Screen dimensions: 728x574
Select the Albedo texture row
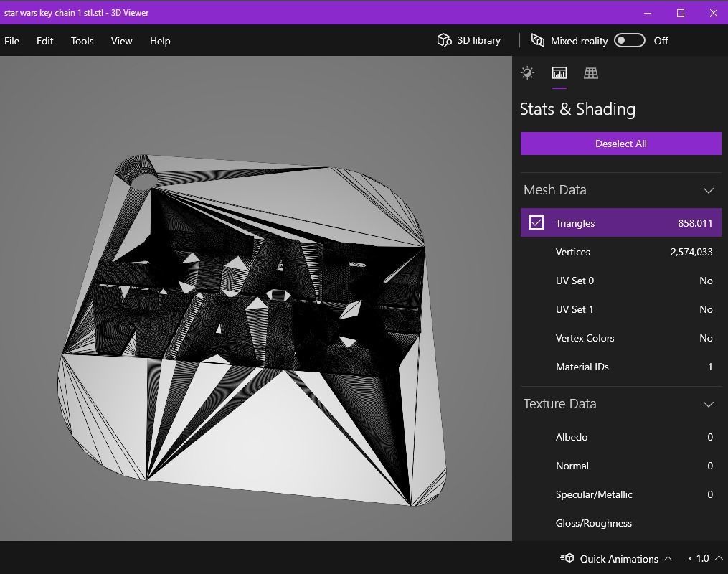pos(620,437)
